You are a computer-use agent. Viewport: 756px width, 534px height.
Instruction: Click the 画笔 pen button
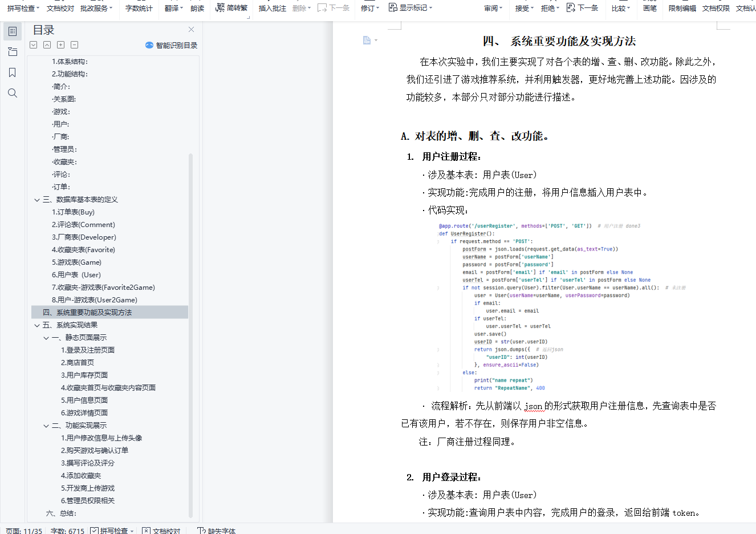[650, 8]
